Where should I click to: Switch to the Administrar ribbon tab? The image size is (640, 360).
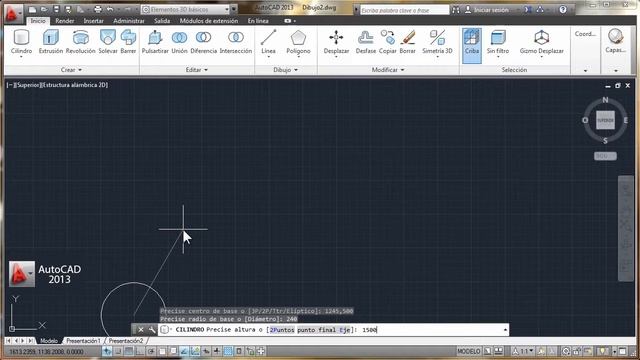pos(129,20)
